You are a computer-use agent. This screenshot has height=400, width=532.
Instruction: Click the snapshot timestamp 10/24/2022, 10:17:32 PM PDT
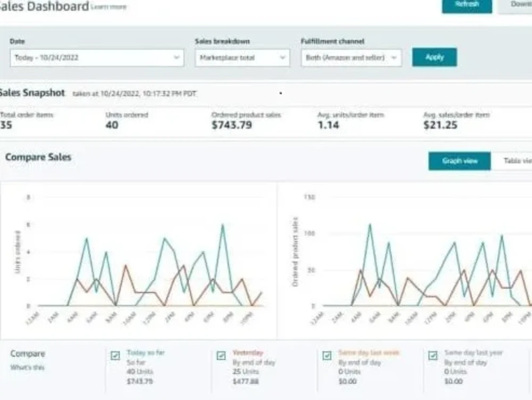tap(148, 94)
